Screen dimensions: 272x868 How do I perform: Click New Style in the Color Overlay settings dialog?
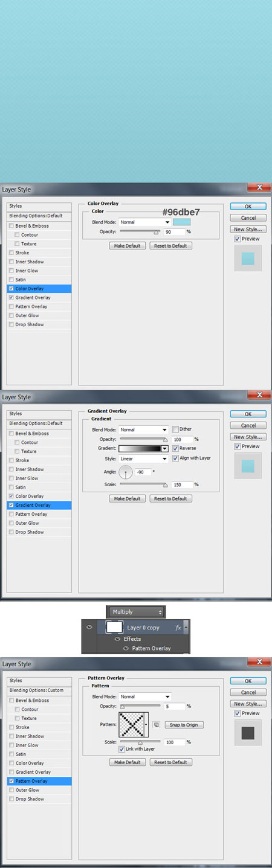click(248, 230)
